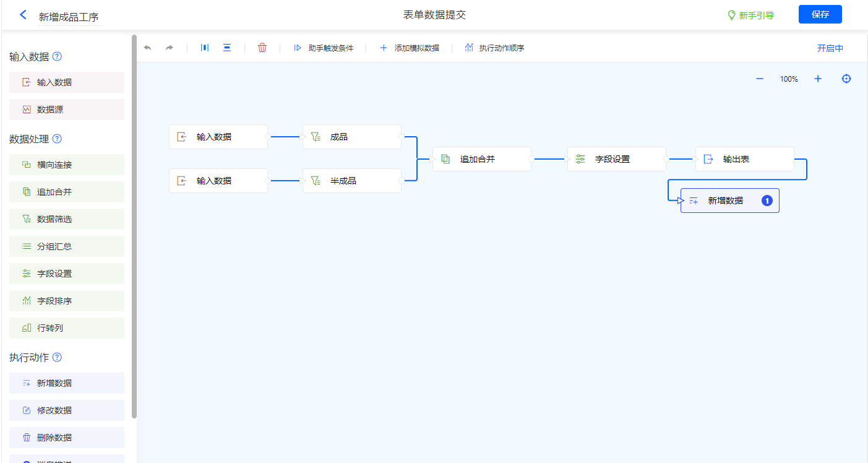The height and width of the screenshot is (463, 868).
Task: Open 助手触发条件 settings
Action: pos(324,48)
